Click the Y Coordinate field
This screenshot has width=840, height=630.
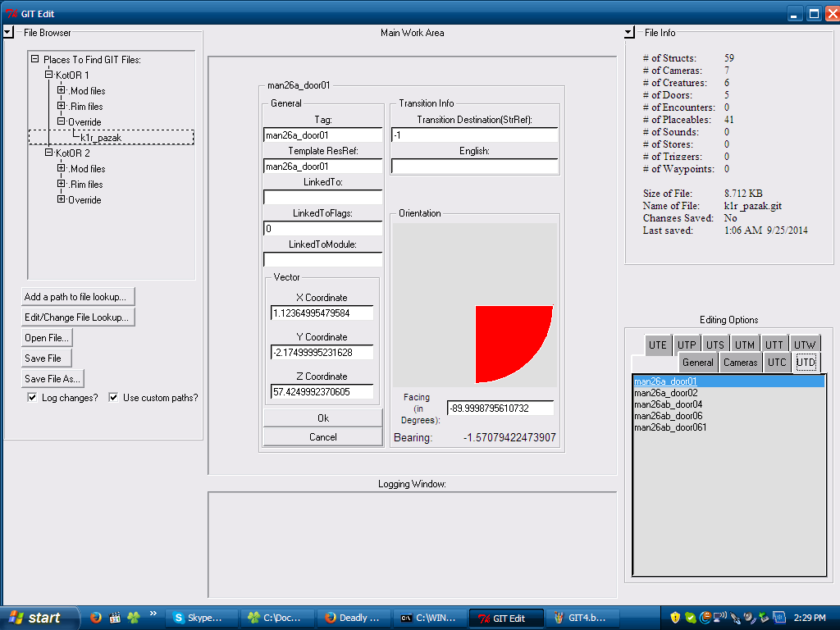(x=322, y=353)
